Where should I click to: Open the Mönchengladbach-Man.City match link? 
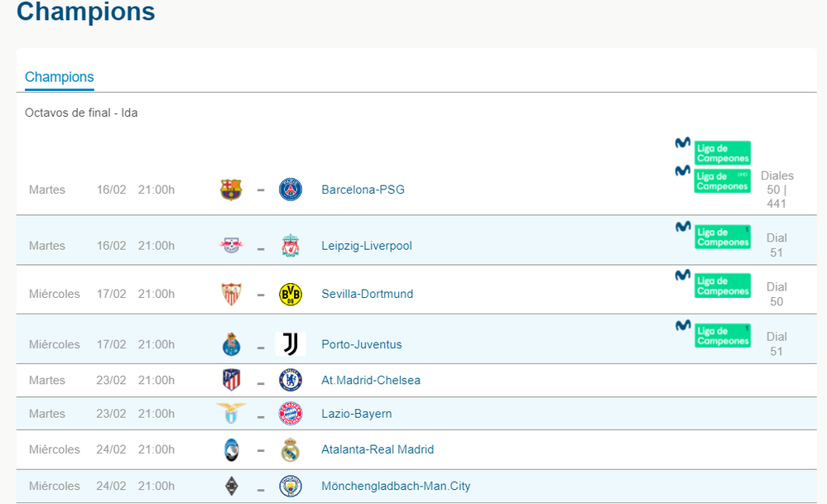click(396, 486)
